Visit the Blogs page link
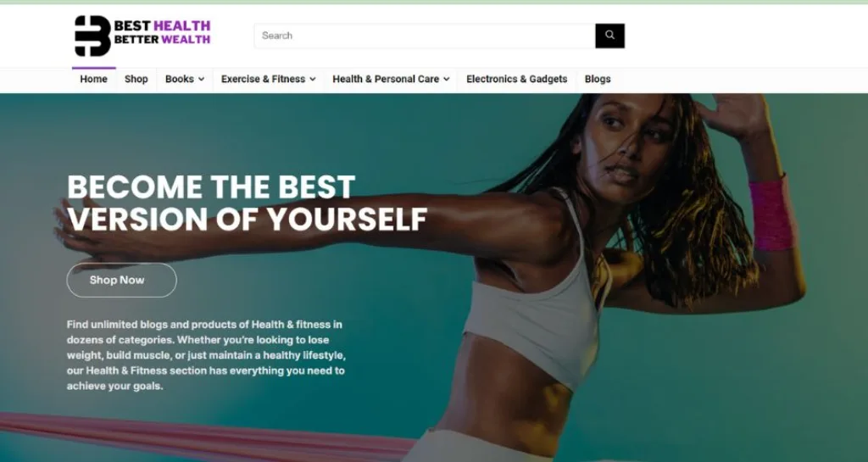868x462 pixels. 598,79
